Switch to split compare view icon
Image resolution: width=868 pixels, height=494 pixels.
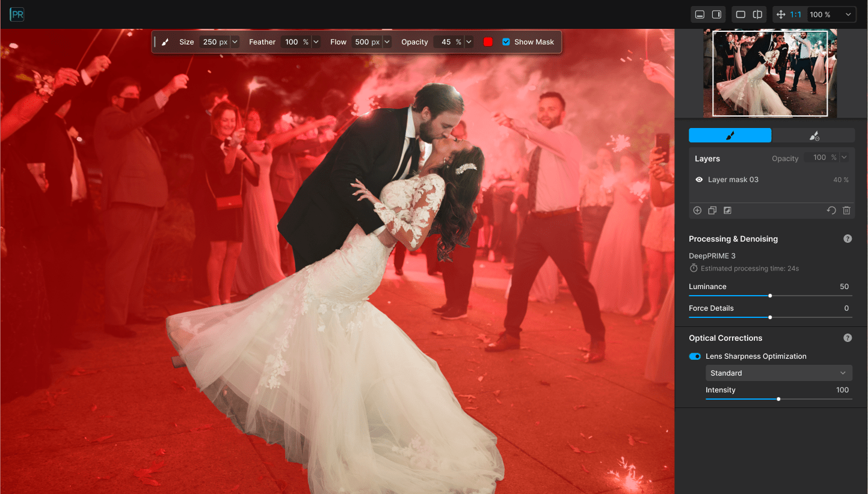pos(757,14)
